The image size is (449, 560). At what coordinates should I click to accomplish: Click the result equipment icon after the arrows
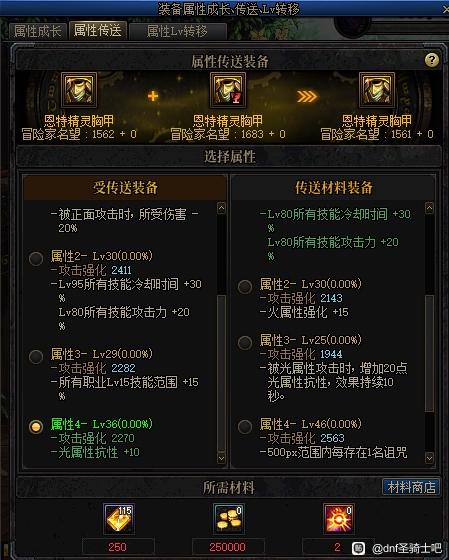377,90
